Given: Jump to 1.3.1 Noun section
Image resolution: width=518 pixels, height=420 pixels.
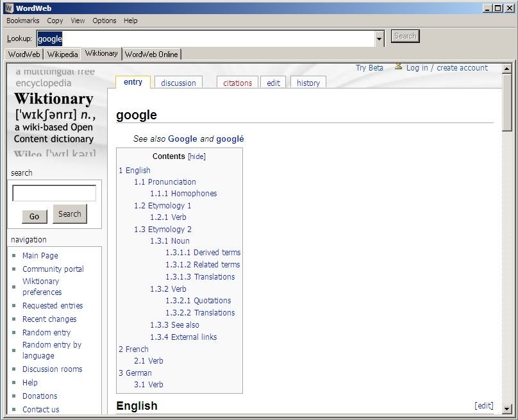Looking at the screenshot, I should [x=170, y=241].
